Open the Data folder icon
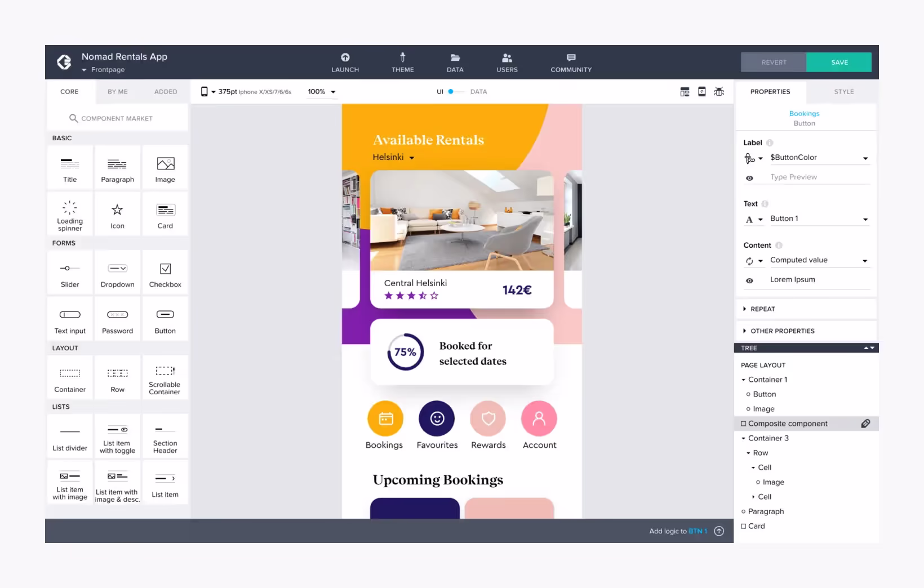This screenshot has height=588, width=924. click(x=455, y=57)
